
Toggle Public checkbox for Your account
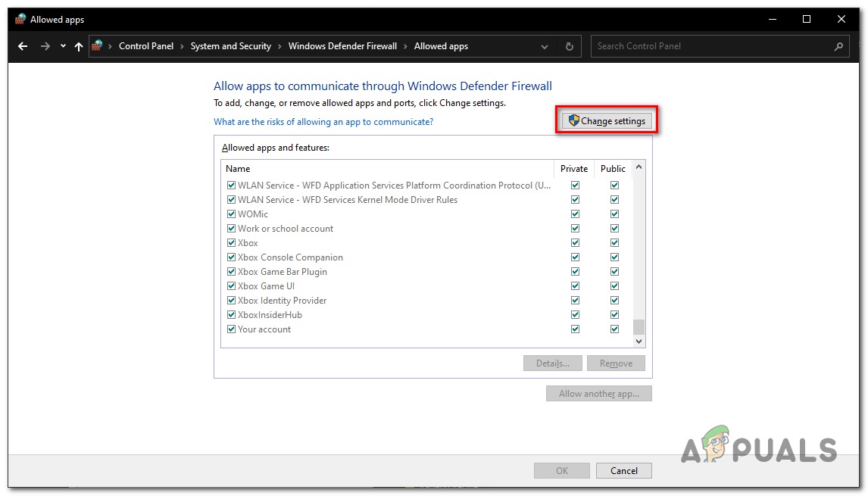point(614,329)
